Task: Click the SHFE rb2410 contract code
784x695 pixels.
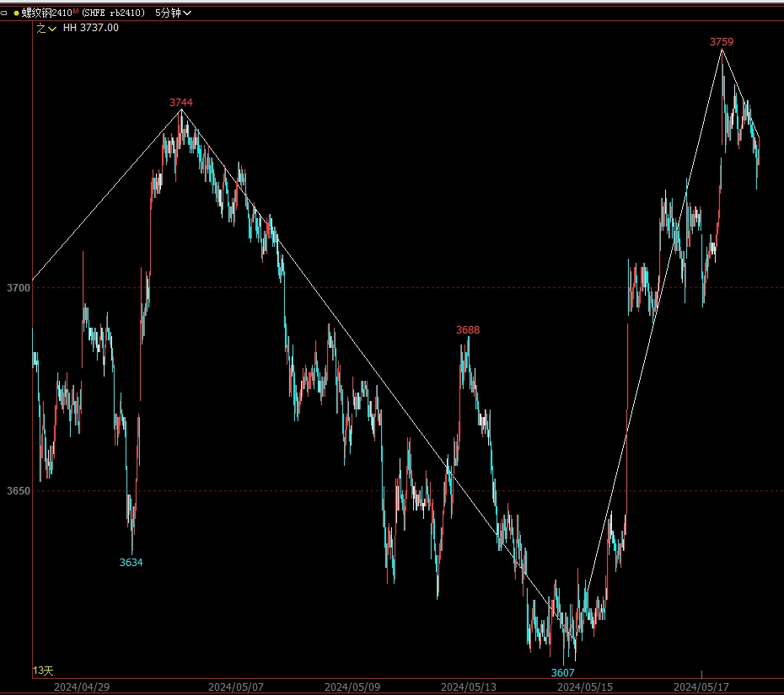Action: (113, 13)
